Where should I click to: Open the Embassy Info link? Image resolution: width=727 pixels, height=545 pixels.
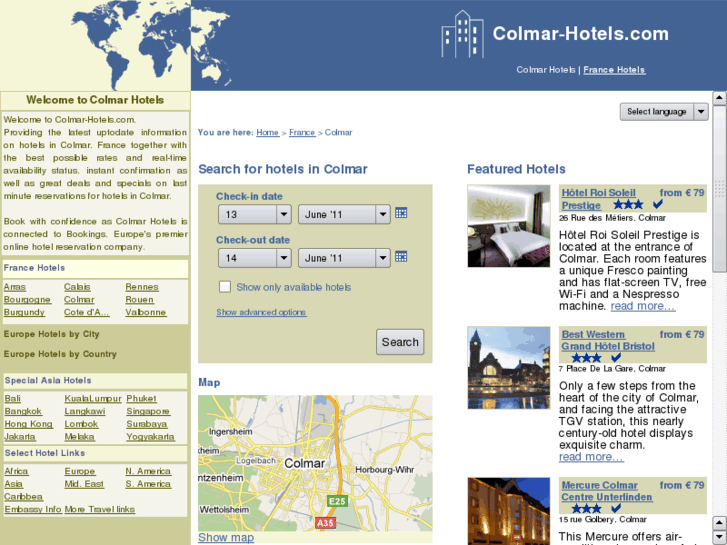point(33,509)
